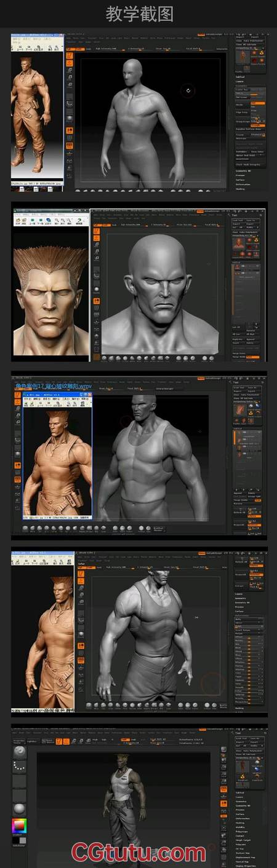Open the Alpha thumbnail slot in fifth screenshot
The width and height of the screenshot is (277, 868).
click(20, 781)
